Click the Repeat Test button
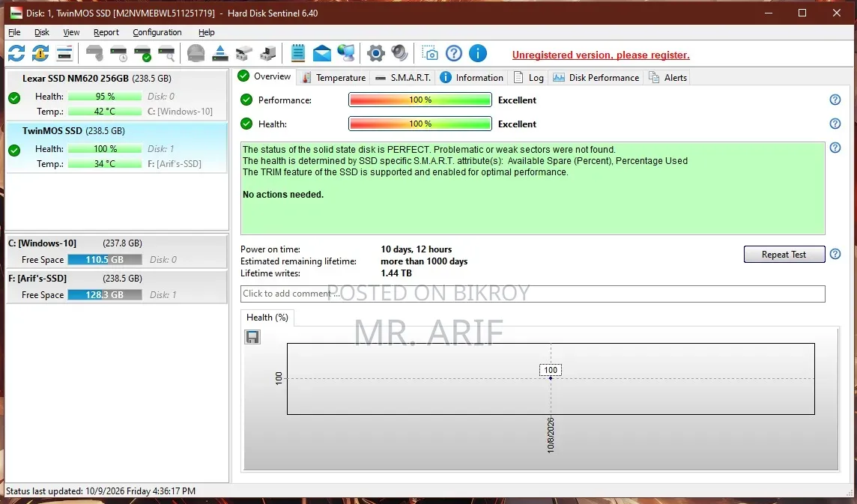The height and width of the screenshot is (504, 857). (x=784, y=254)
